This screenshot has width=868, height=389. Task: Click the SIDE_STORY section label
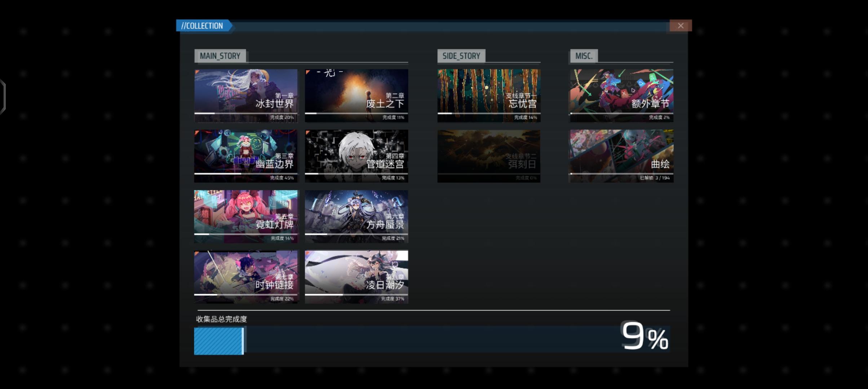point(461,56)
